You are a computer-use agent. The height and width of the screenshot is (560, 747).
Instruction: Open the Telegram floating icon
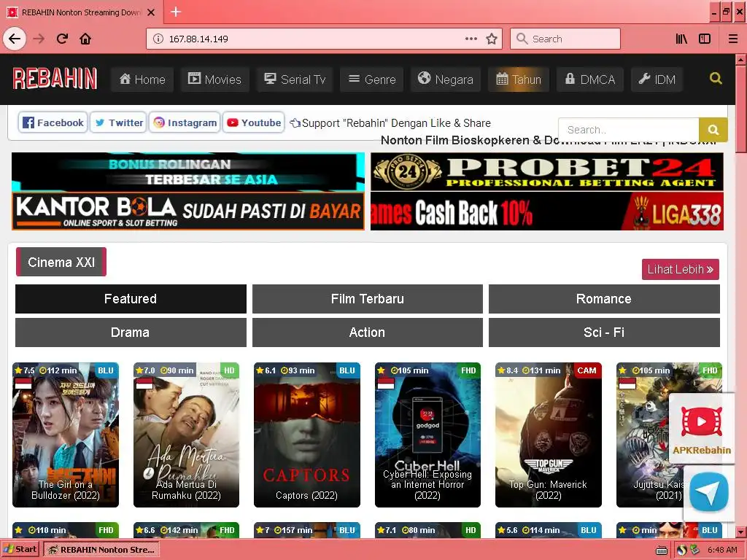pyautogui.click(x=708, y=492)
